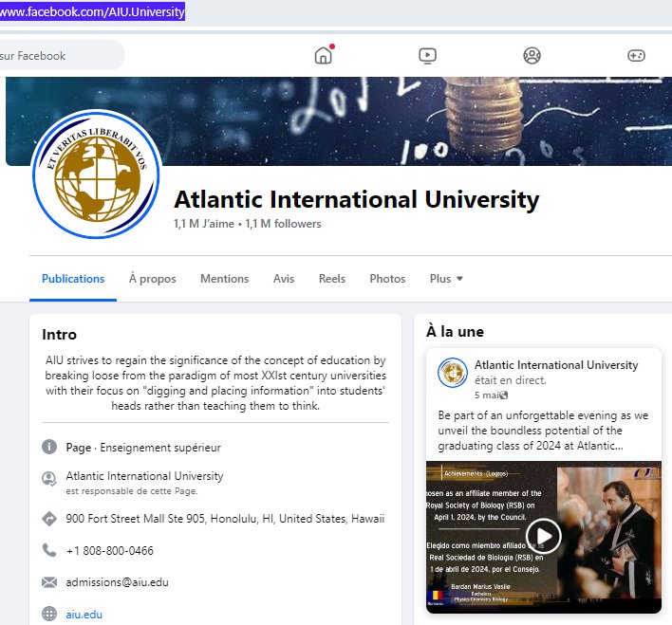Click the 'Atlantic International University' page title
This screenshot has width=672, height=625.
(357, 199)
